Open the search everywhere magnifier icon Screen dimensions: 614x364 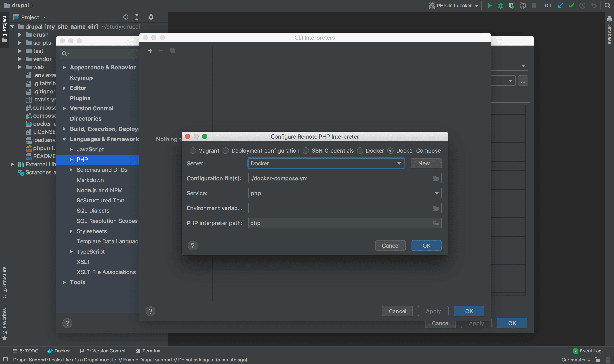tap(607, 5)
